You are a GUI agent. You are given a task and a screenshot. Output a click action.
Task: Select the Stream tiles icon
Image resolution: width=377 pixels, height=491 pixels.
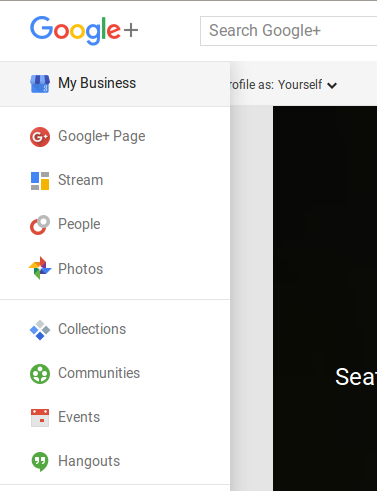click(40, 181)
